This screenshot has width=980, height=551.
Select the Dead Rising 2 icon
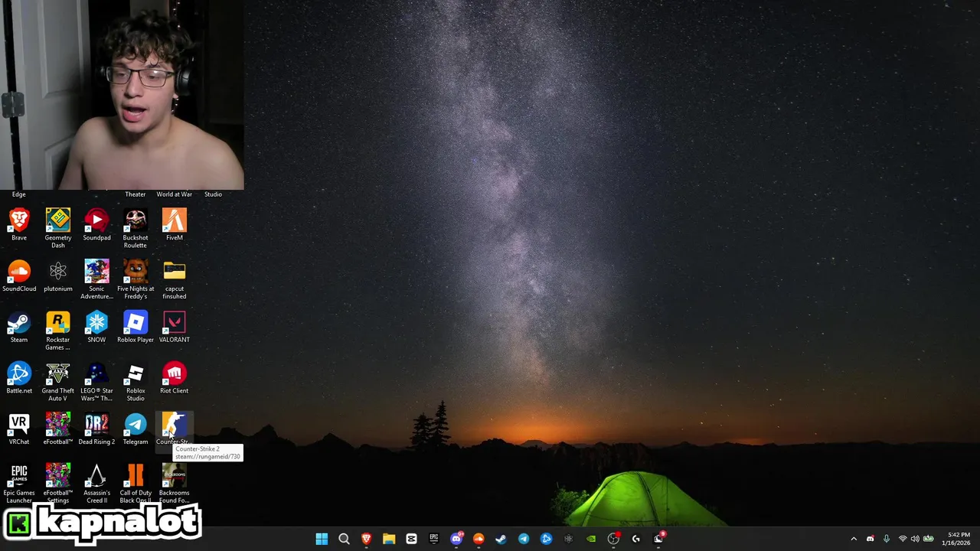pos(96,429)
